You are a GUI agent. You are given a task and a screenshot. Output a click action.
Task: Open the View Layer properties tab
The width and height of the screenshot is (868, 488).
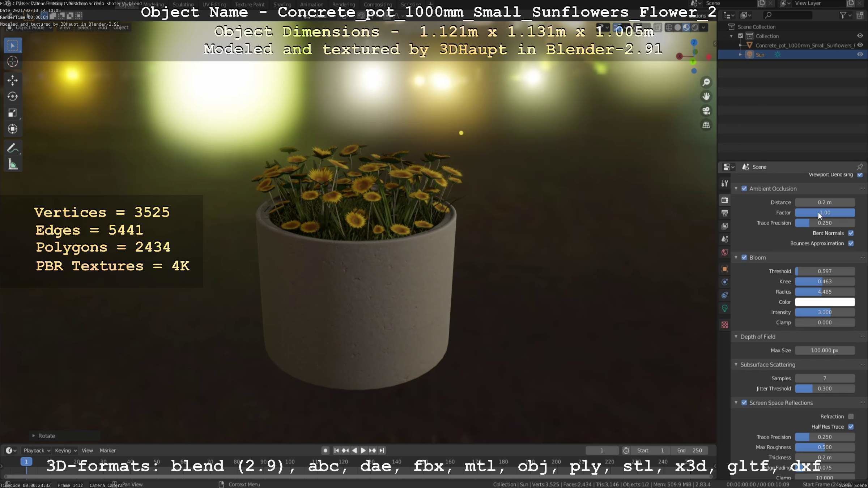point(724,226)
